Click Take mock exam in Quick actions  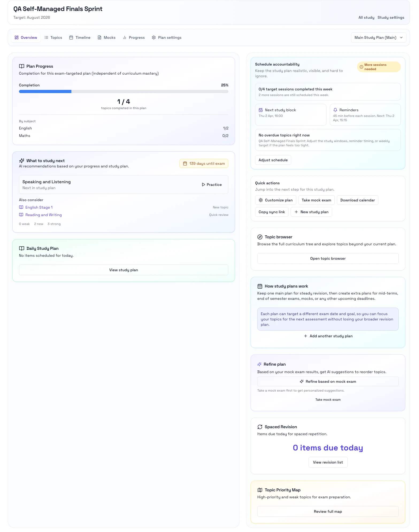pos(316,200)
